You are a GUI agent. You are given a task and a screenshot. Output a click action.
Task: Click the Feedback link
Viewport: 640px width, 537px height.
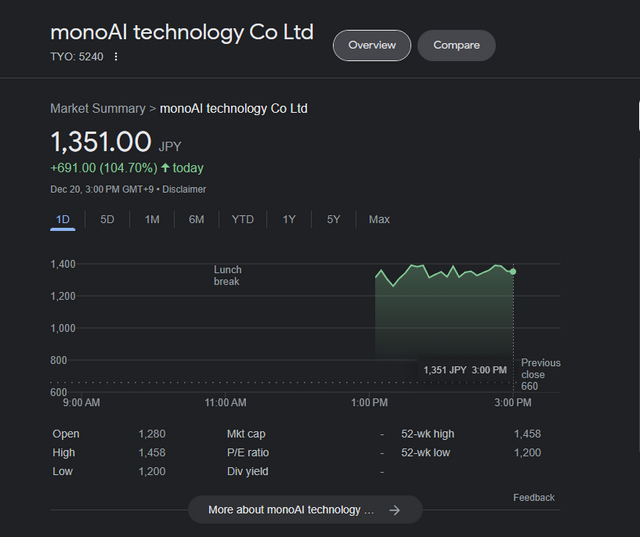[534, 498]
